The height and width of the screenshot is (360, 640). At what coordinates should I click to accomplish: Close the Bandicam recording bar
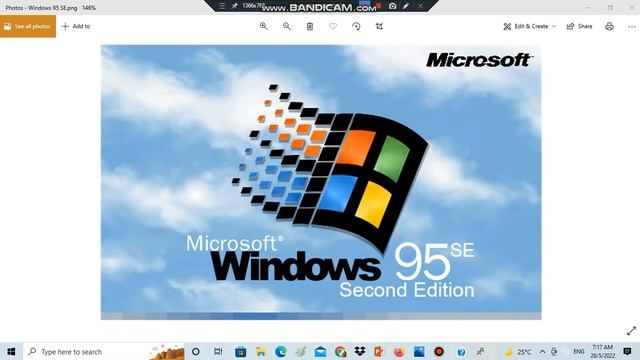[x=420, y=6]
